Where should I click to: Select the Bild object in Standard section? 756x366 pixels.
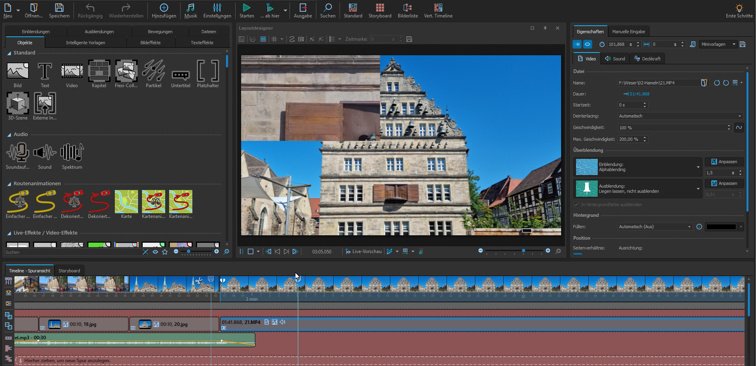pyautogui.click(x=17, y=71)
